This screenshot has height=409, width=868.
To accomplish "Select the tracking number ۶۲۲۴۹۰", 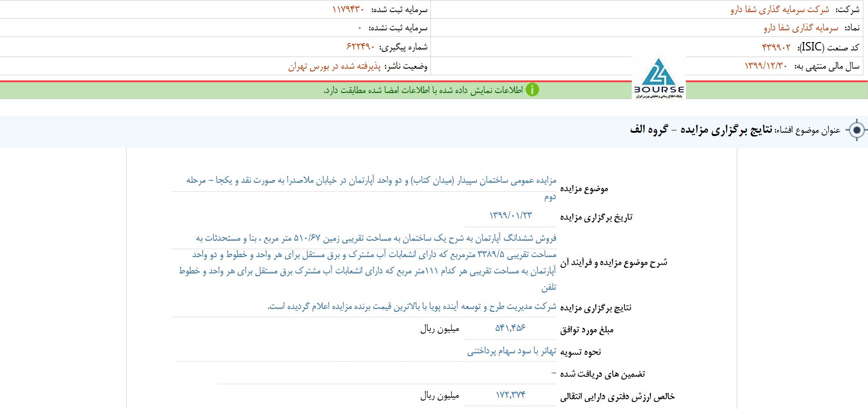I will pos(360,47).
